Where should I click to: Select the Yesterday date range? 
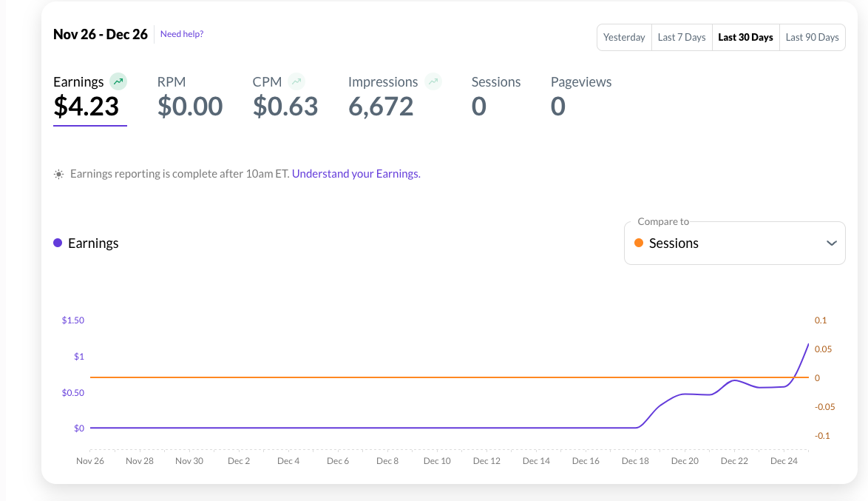pyautogui.click(x=624, y=37)
